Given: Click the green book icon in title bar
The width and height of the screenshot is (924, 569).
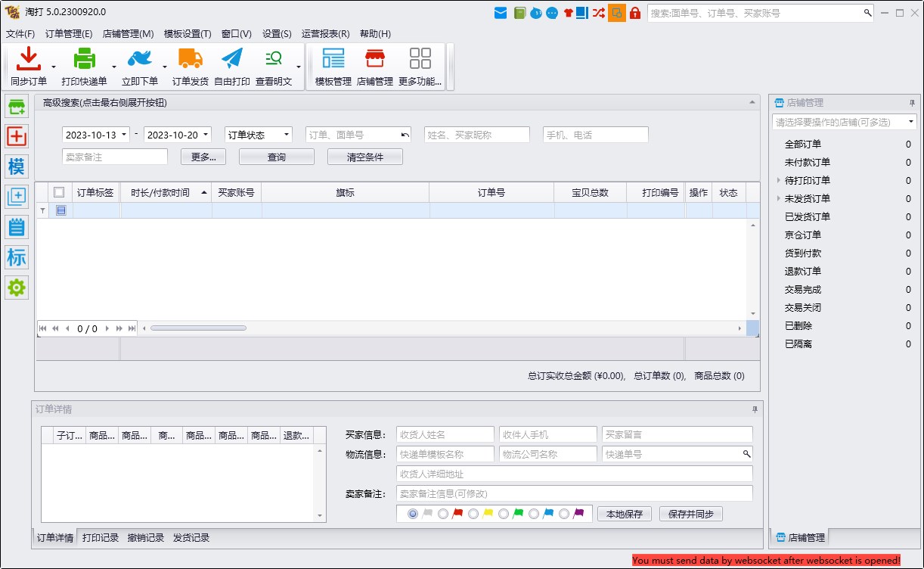Looking at the screenshot, I should pos(519,13).
